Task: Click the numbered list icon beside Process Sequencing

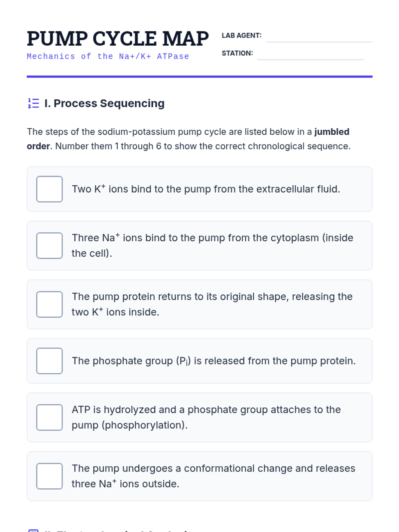Action: (33, 103)
